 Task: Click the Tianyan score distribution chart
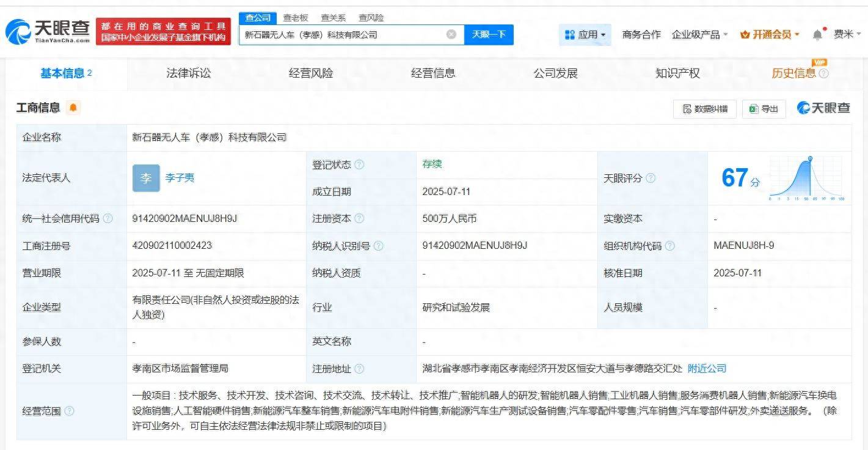806,179
